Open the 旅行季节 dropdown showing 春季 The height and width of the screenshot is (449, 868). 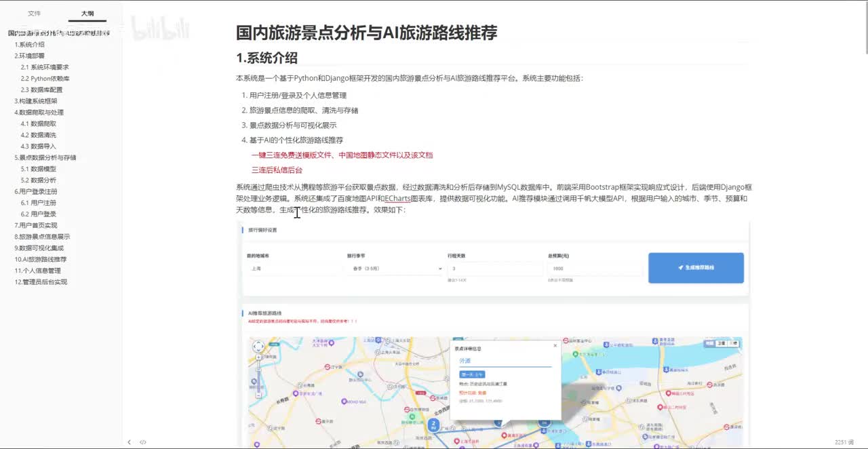tap(395, 269)
